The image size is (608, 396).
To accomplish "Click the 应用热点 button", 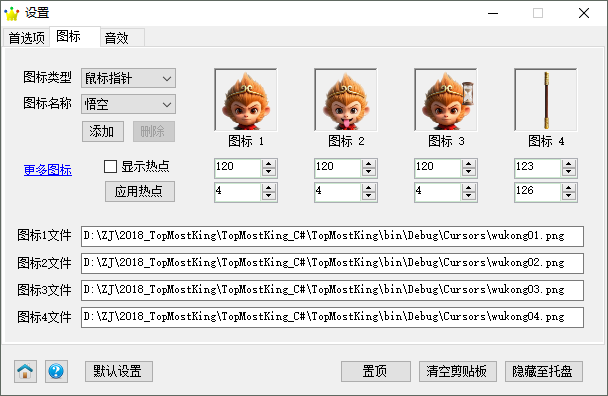I will pyautogui.click(x=140, y=192).
